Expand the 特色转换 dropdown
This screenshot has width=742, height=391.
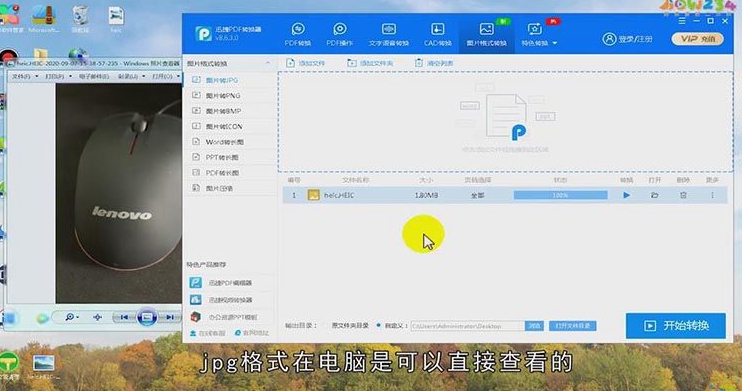click(x=539, y=35)
